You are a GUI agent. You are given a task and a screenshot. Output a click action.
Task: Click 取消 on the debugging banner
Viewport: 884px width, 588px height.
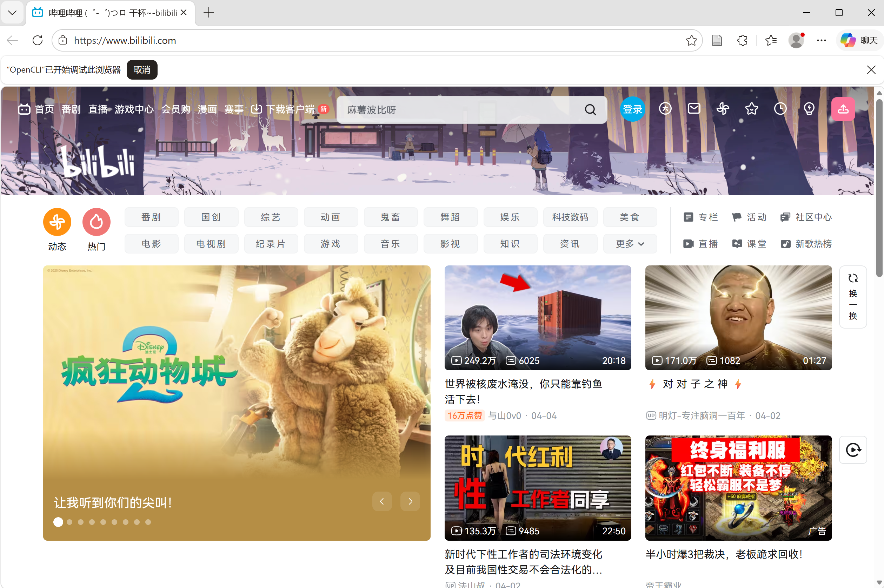[x=142, y=70]
